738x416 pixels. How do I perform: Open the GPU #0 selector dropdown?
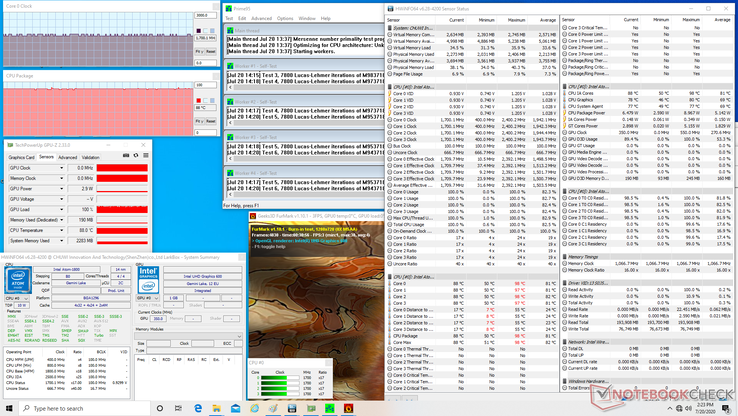pyautogui.click(x=147, y=298)
